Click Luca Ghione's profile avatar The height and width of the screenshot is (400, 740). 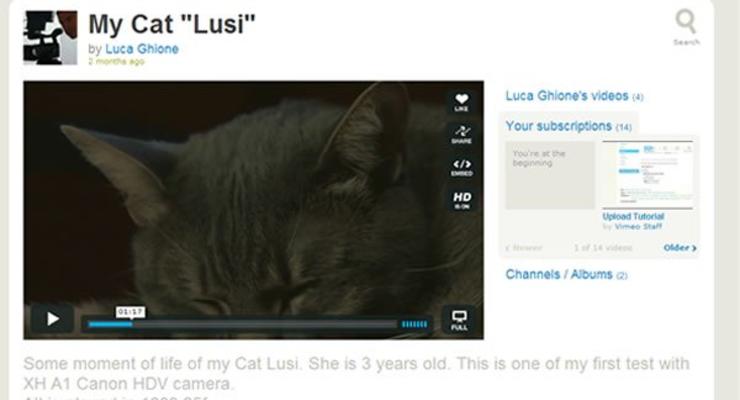(x=50, y=37)
